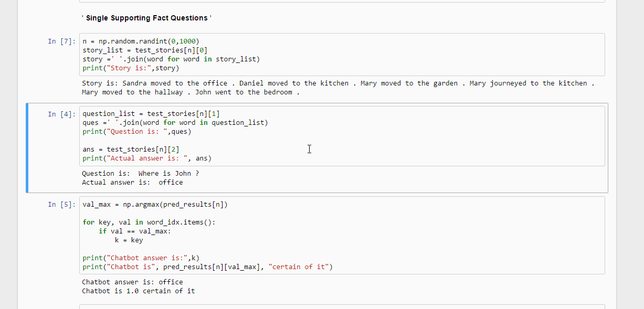Screen dimensions: 644x309
Task: Click the 'Actual answer is: office' output
Action: pos(132,183)
